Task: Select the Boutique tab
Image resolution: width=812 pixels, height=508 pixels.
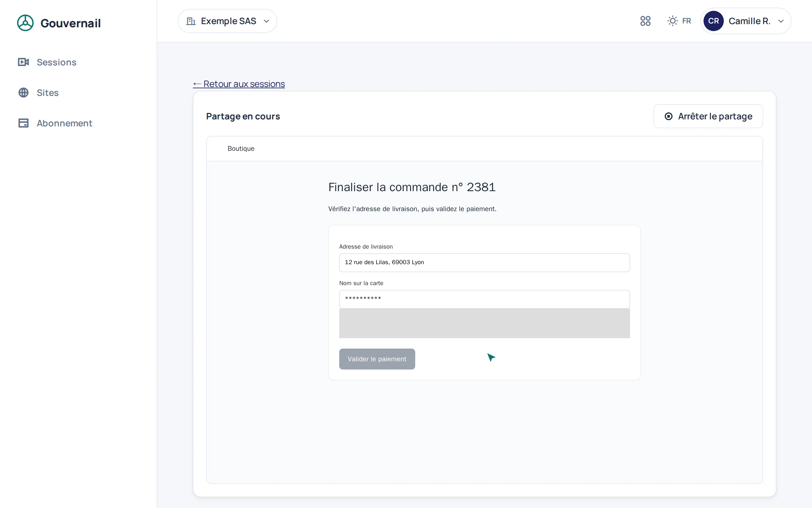Action: click(241, 149)
